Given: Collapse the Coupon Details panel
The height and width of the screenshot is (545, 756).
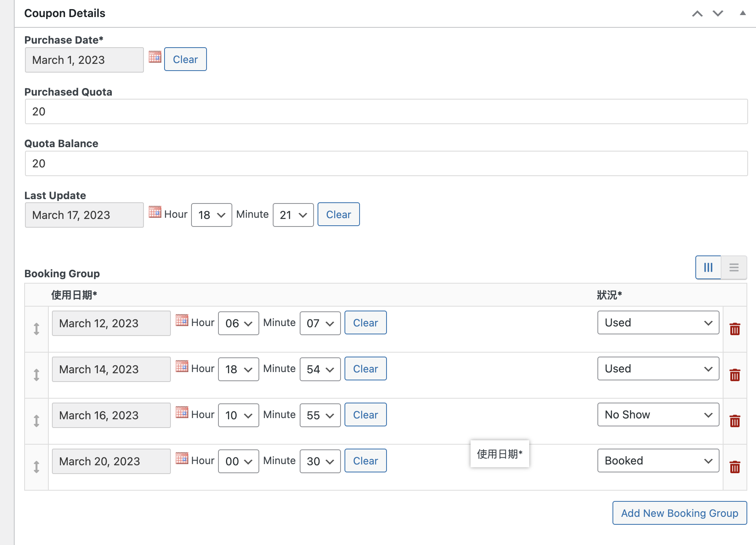Looking at the screenshot, I should click(x=743, y=13).
